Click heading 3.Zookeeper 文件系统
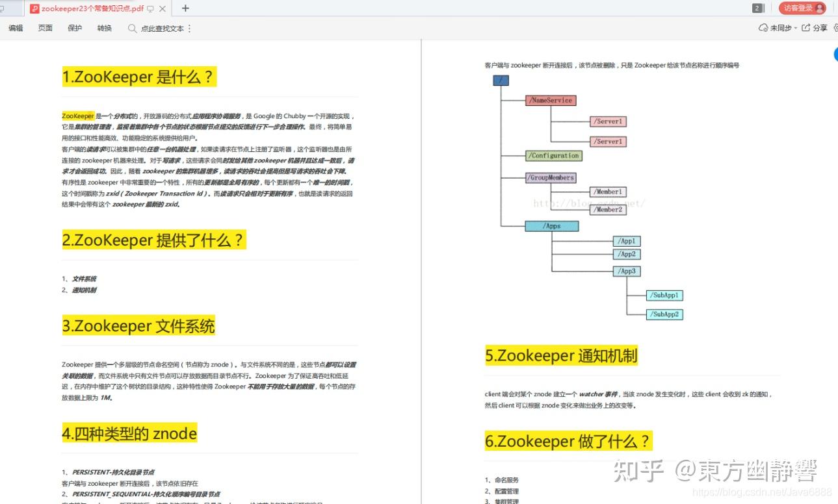The image size is (838, 504). [x=138, y=325]
